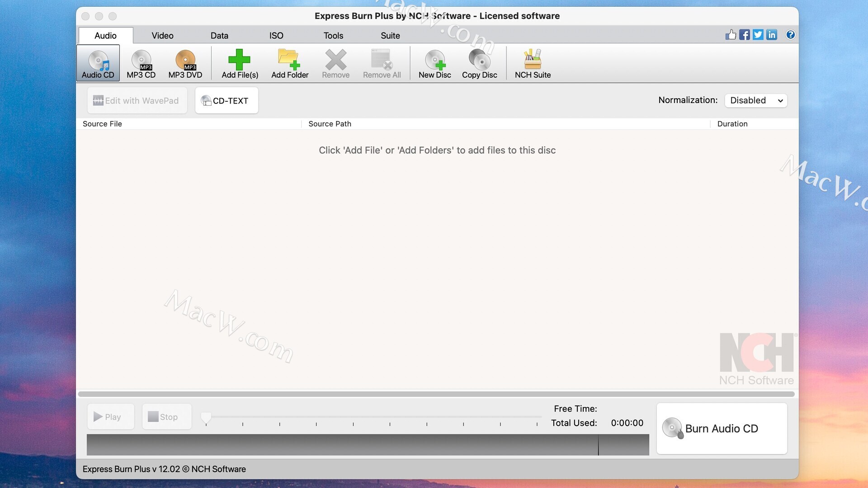
Task: Open the Tools tab
Action: tap(333, 36)
